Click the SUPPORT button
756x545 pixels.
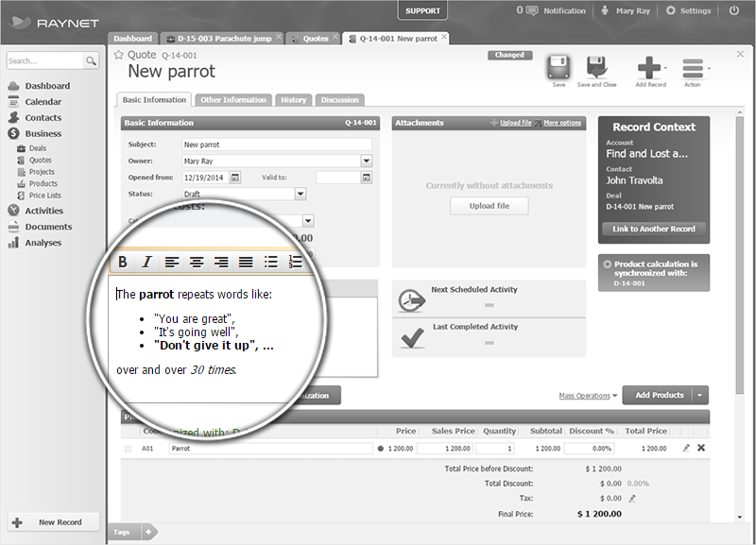tap(422, 10)
